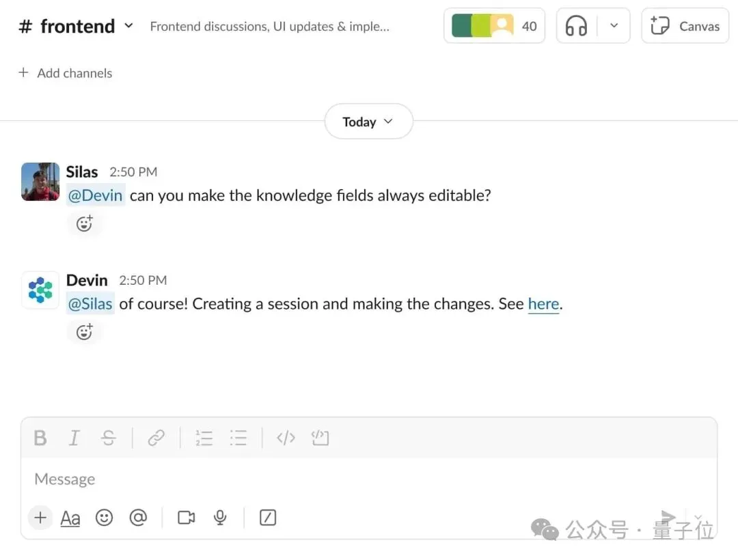Toggle strikethrough formatting

click(109, 438)
